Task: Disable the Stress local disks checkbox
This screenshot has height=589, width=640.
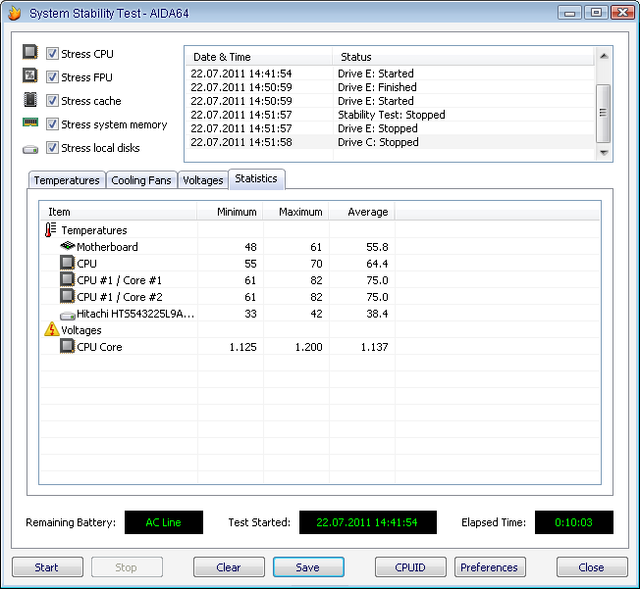Action: coord(52,148)
